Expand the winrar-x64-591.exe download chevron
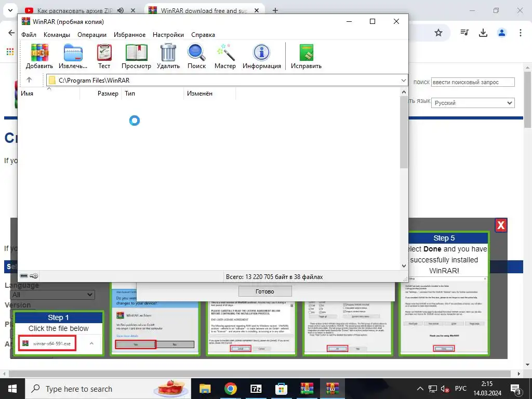 [91, 343]
